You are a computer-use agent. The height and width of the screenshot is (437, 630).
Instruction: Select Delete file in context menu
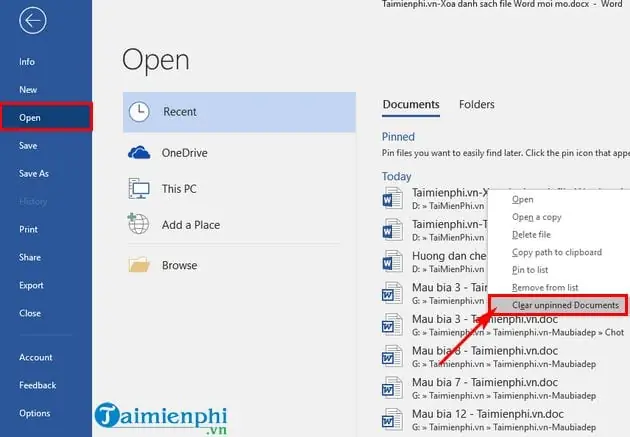531,235
